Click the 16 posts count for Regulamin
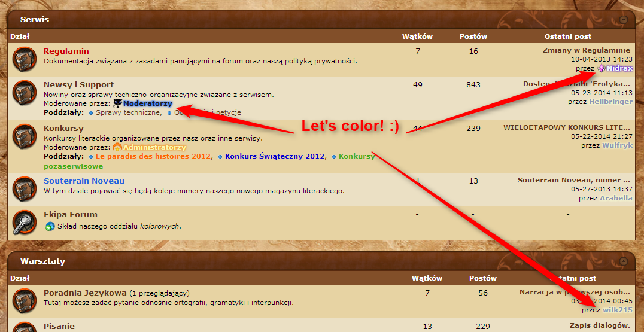This screenshot has height=332, width=644. pyautogui.click(x=473, y=51)
